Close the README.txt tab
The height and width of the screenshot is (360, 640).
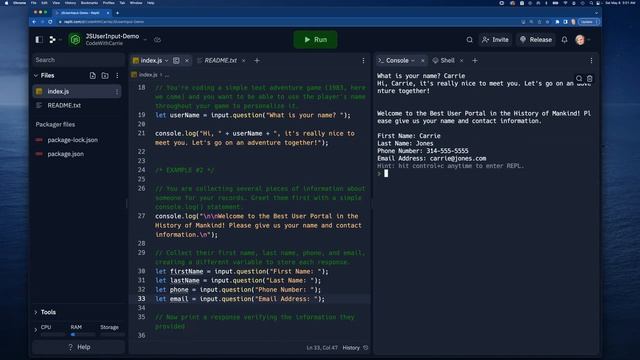[244, 60]
